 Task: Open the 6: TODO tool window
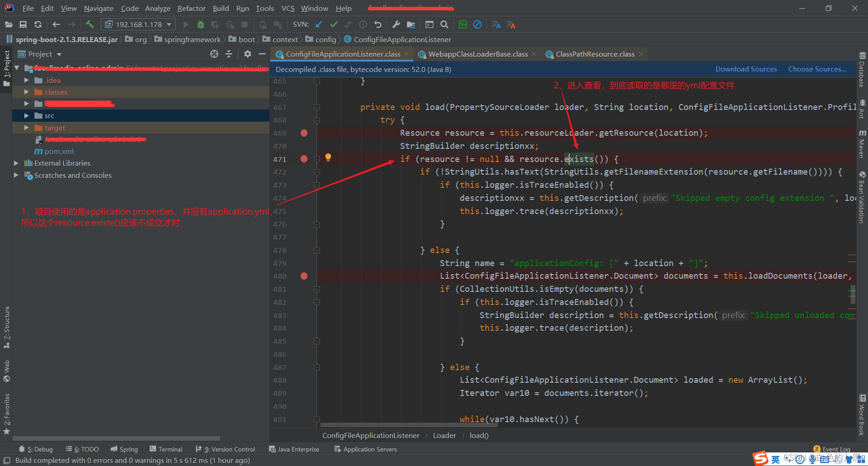tap(82, 449)
